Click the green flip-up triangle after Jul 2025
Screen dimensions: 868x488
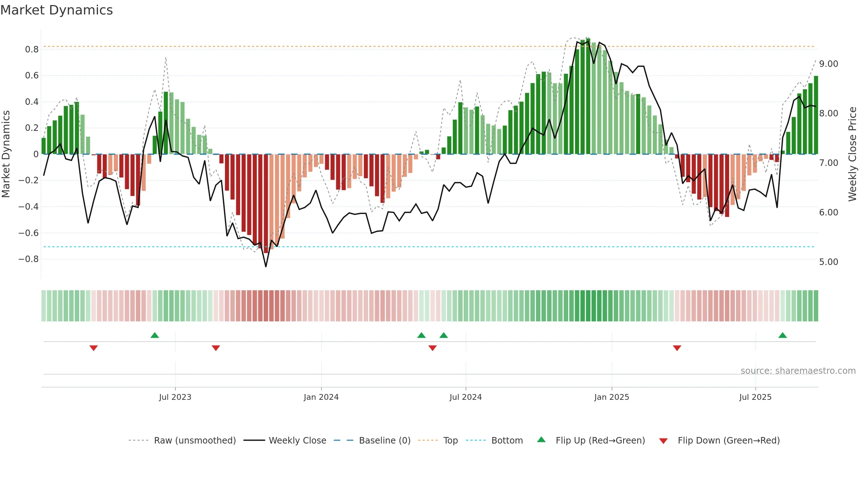(x=783, y=335)
